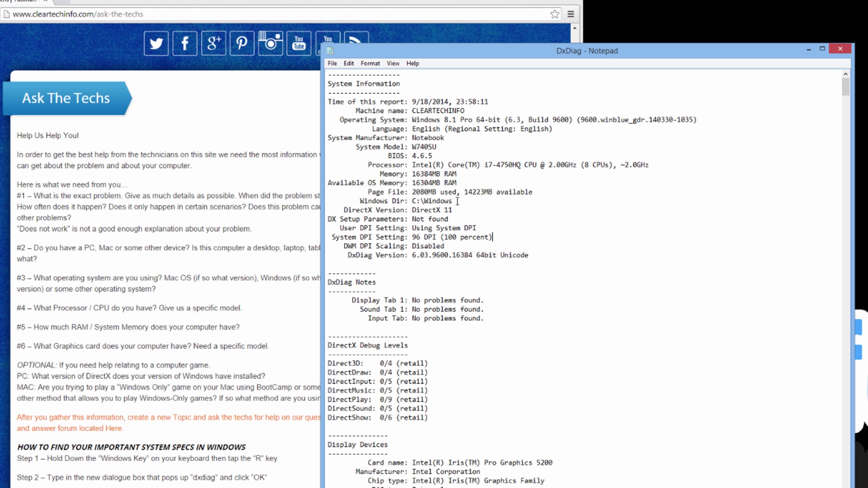Viewport: 868px width, 488px height.
Task: Click Notepad scrollbar up arrow
Action: coord(845,74)
